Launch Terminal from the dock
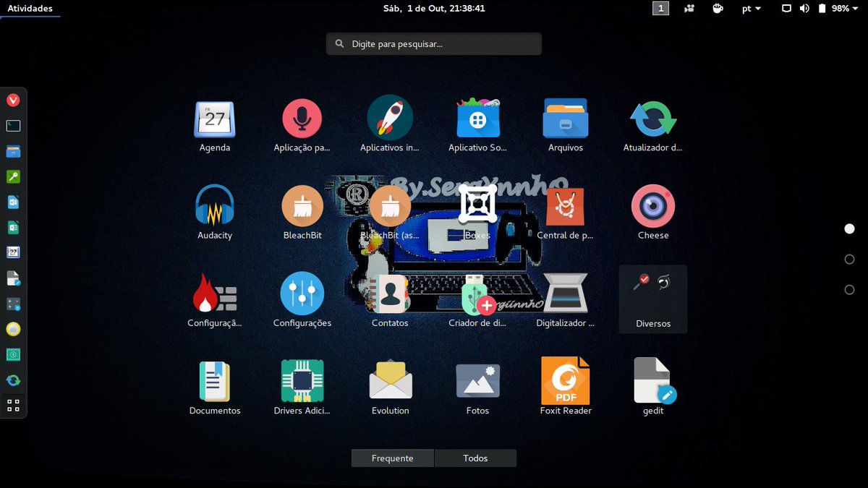This screenshot has height=488, width=868. 13,126
